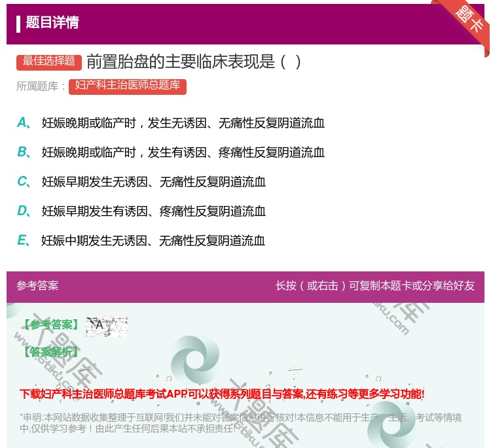
Task: Click the gray 申明 disclaimer text
Action: click(240, 423)
